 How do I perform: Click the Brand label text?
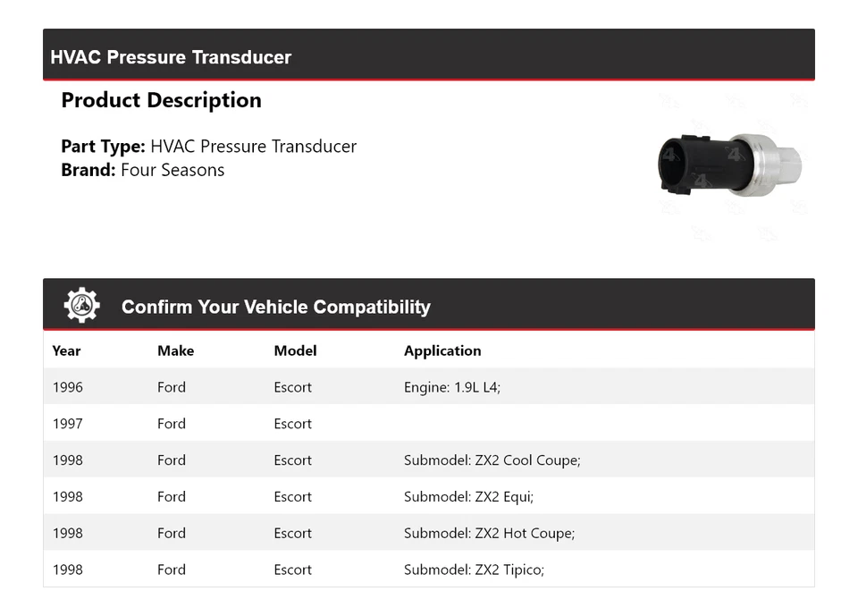pos(88,170)
